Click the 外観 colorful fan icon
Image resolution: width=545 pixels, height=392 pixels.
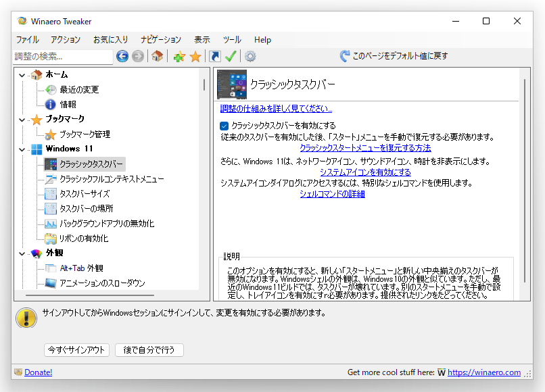pyautogui.click(x=37, y=253)
